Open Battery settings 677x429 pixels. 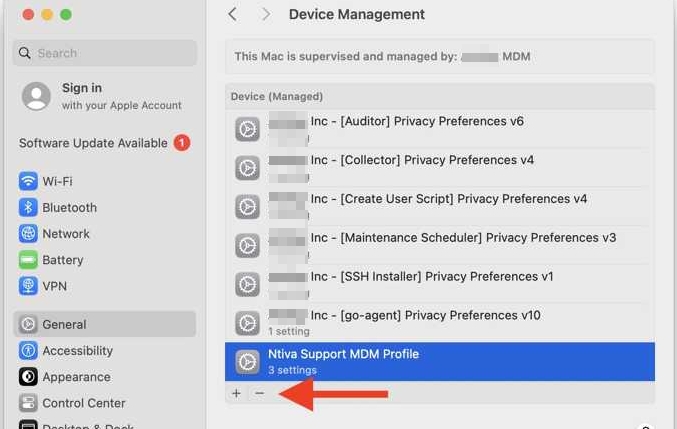(x=104, y=260)
